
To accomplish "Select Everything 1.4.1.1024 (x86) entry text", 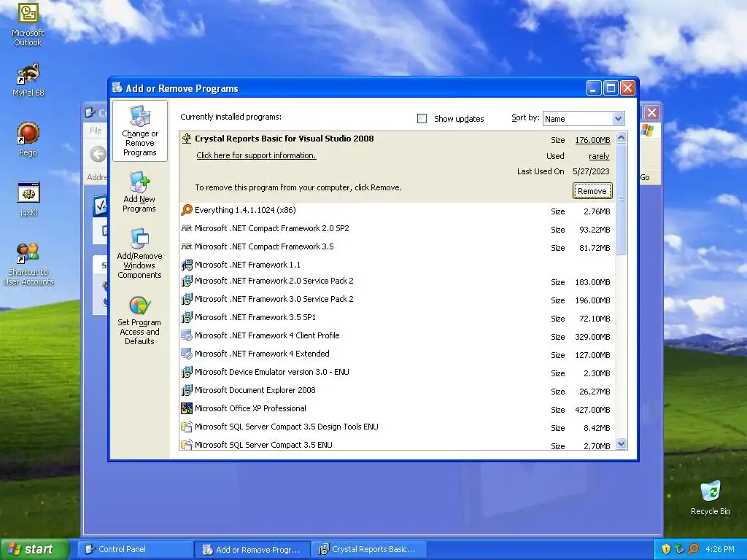I will 245,210.
